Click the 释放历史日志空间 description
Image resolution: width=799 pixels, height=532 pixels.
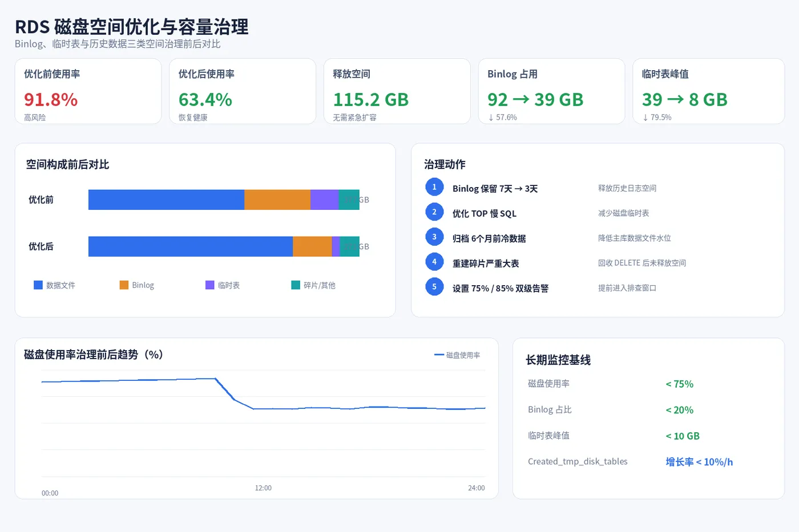click(627, 188)
